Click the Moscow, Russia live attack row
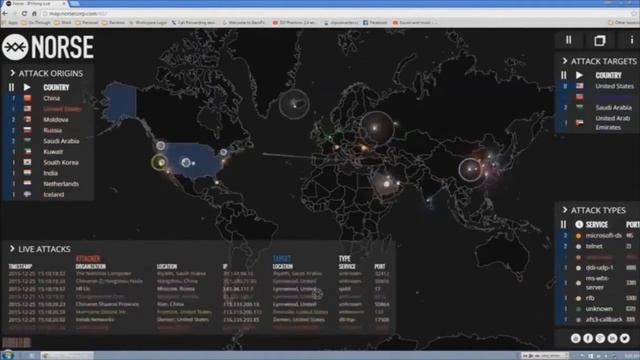This screenshot has height=360, width=640. 198,289
